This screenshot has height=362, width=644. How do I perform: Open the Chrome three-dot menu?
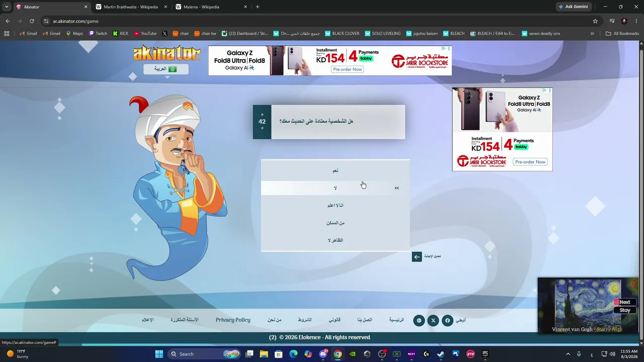pos(636,21)
